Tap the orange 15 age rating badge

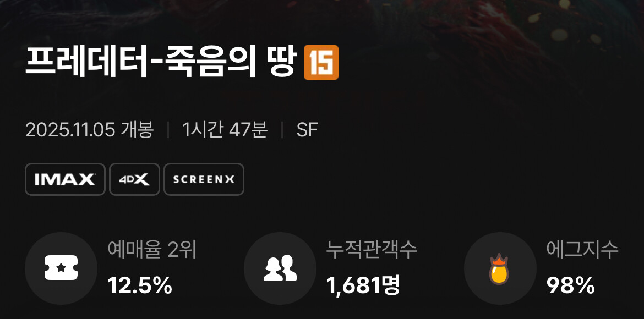click(x=321, y=62)
